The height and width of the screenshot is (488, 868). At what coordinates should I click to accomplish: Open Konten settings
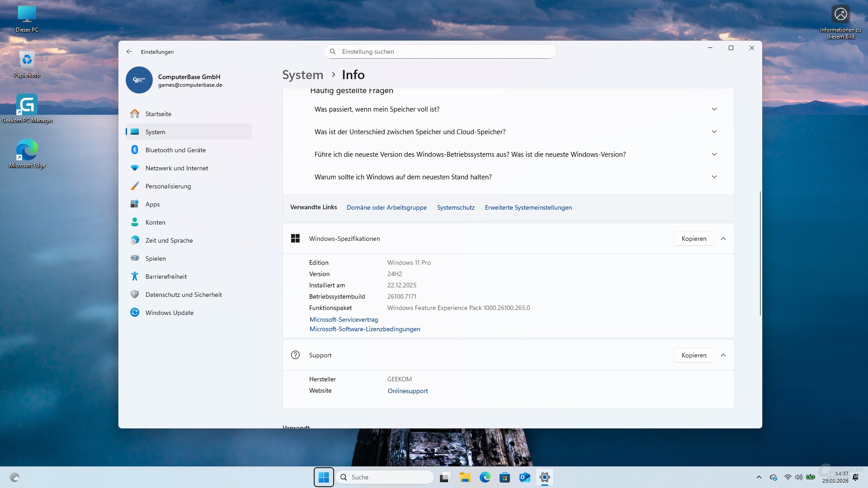[155, 222]
